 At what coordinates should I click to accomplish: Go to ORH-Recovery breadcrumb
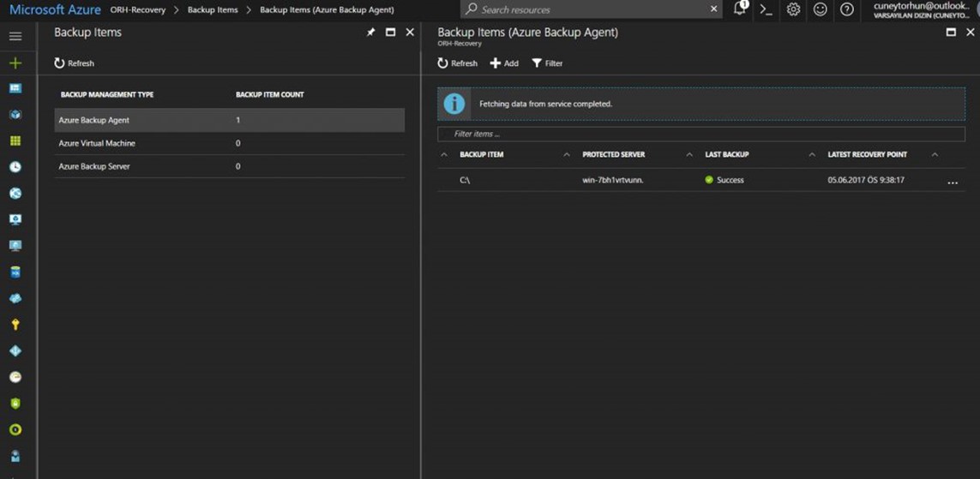(x=137, y=10)
